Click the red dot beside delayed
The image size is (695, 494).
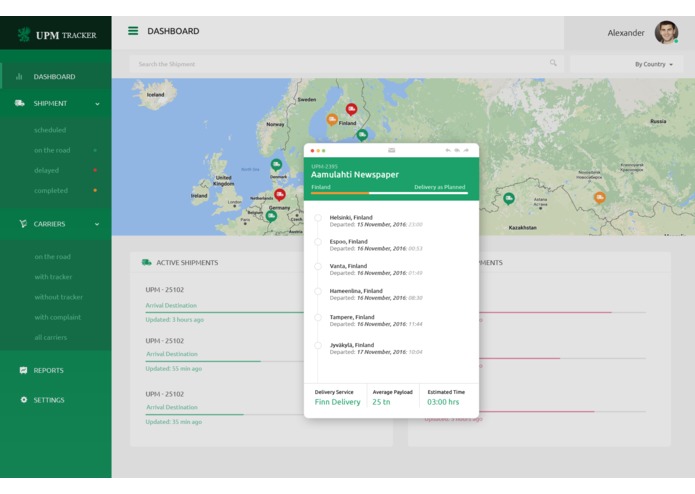tap(95, 170)
